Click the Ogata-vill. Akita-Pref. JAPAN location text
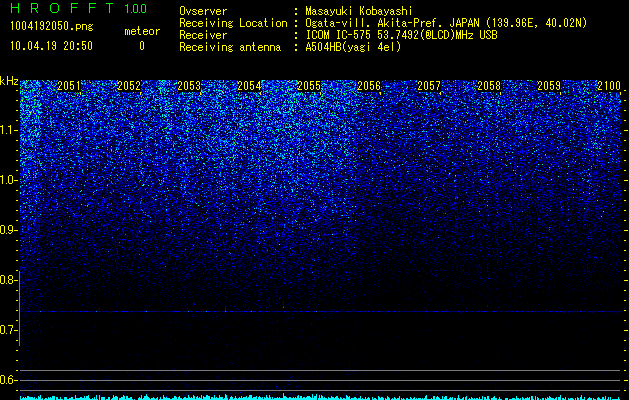This screenshot has height=400, width=629. [x=446, y=23]
